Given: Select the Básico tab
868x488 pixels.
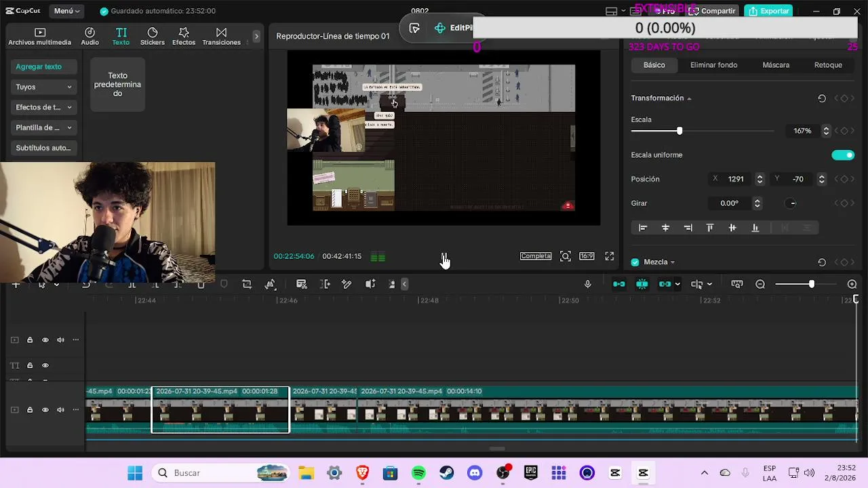Looking at the screenshot, I should pyautogui.click(x=654, y=65).
